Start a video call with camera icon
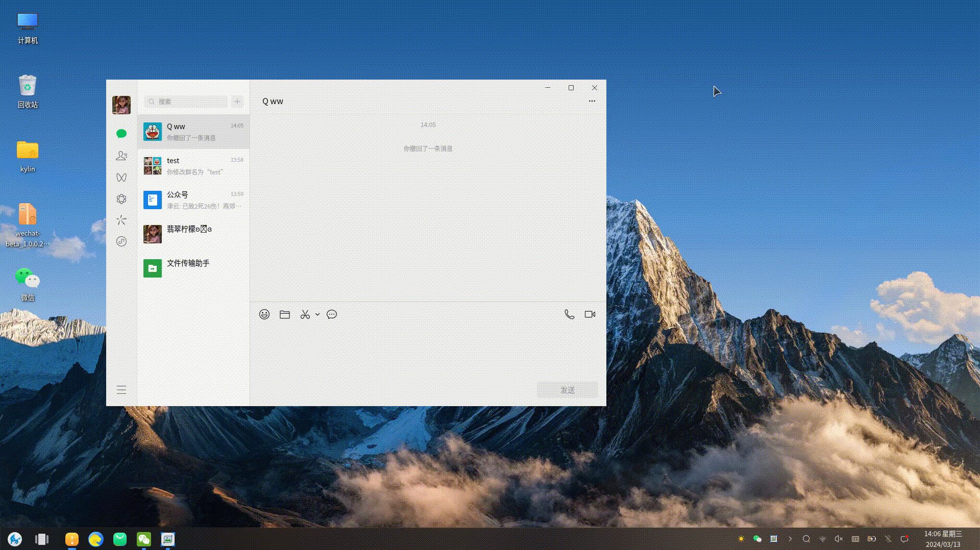980x550 pixels. (590, 314)
